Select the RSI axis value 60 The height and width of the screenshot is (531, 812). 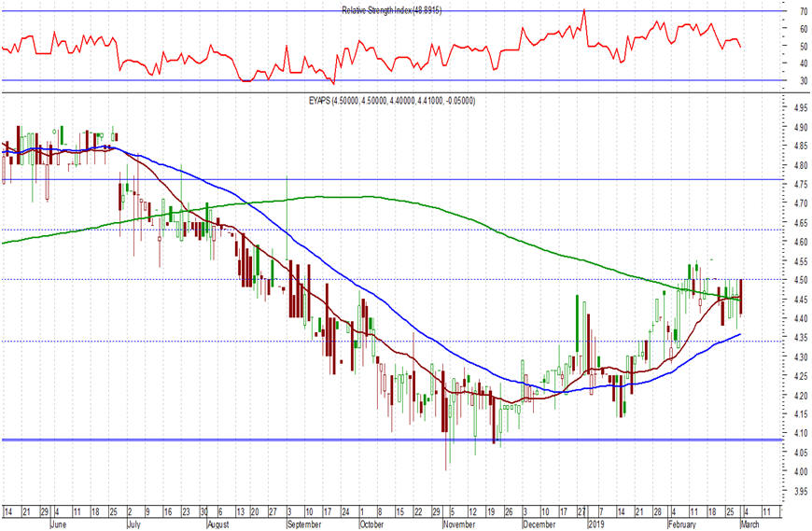804,30
